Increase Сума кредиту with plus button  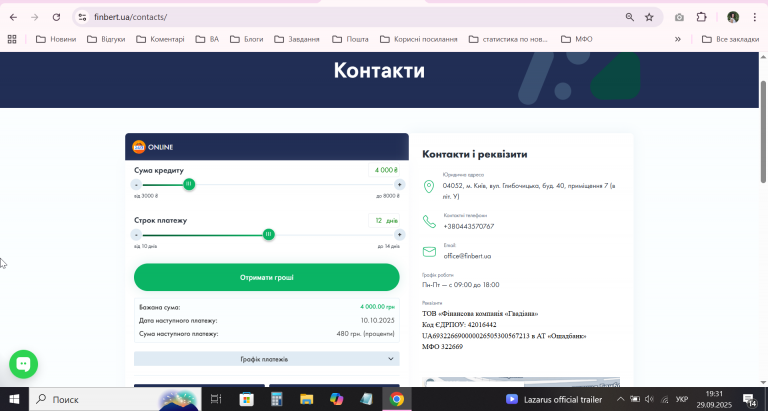click(399, 185)
